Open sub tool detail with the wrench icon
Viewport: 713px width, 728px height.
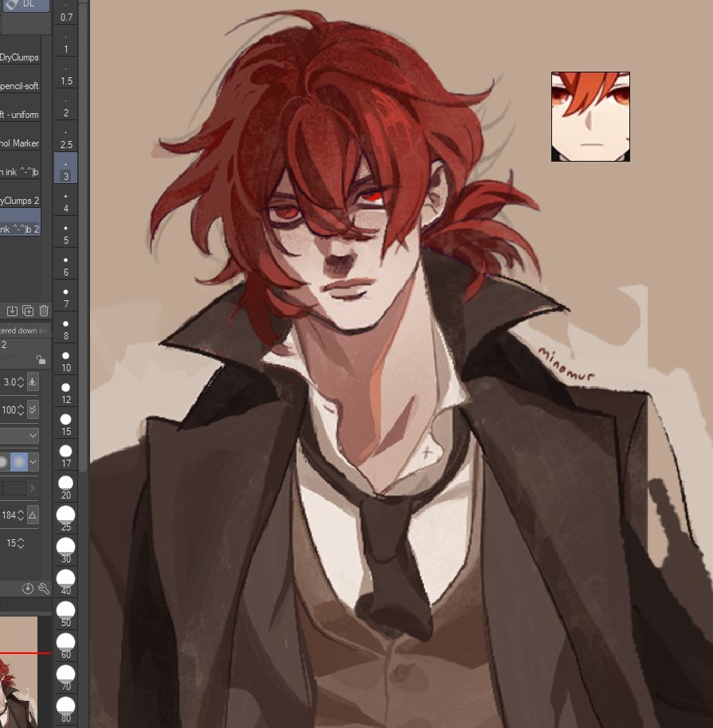44,589
